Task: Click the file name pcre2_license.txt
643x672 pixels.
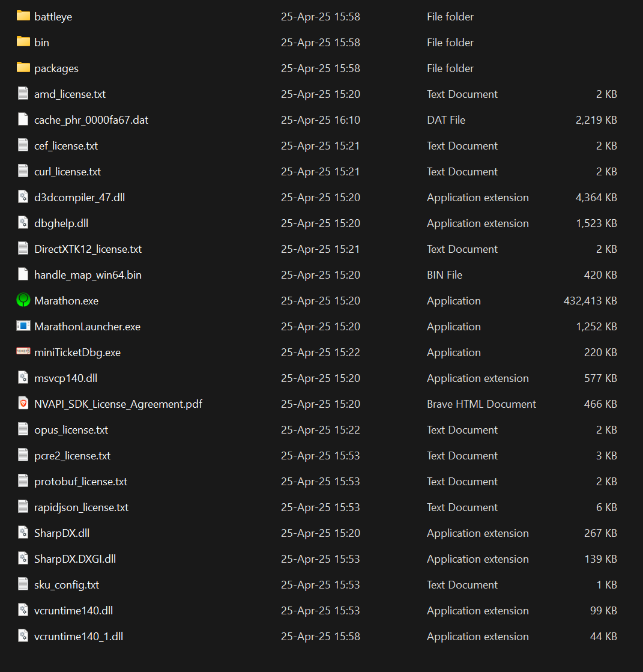Action: tap(73, 456)
